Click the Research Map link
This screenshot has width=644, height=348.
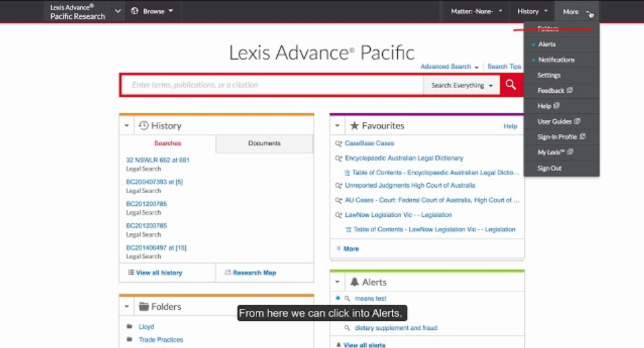click(254, 273)
